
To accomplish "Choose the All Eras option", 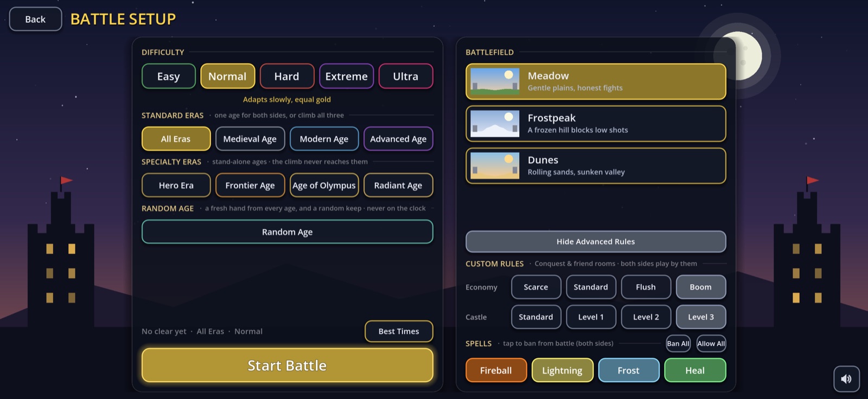I will tap(176, 139).
